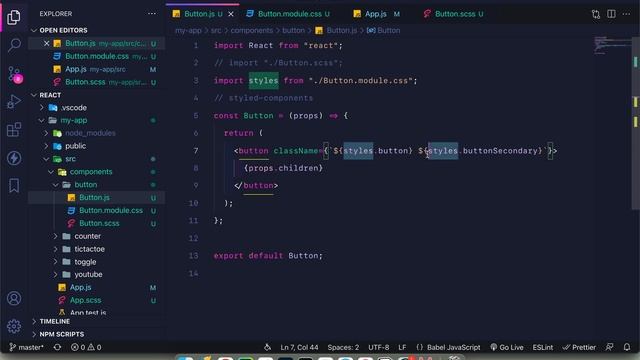Click the master branch indicator

pos(27,347)
